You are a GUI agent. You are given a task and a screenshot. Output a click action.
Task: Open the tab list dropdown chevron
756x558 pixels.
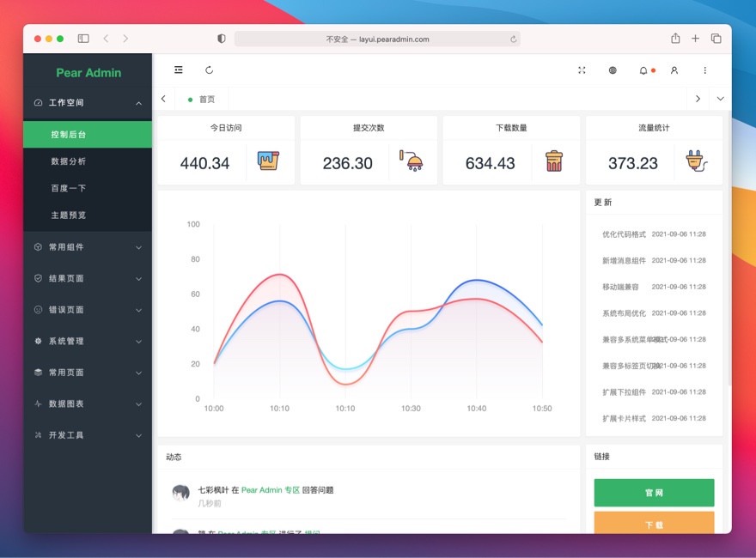tap(720, 99)
